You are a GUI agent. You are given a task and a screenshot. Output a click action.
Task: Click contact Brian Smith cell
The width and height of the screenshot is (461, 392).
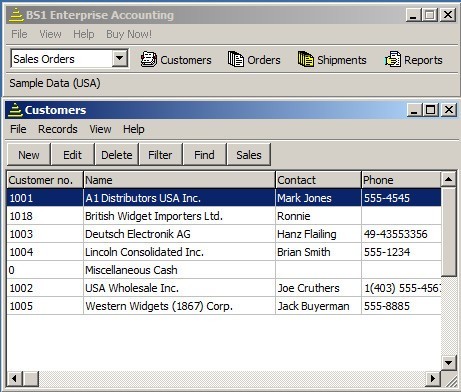point(318,252)
